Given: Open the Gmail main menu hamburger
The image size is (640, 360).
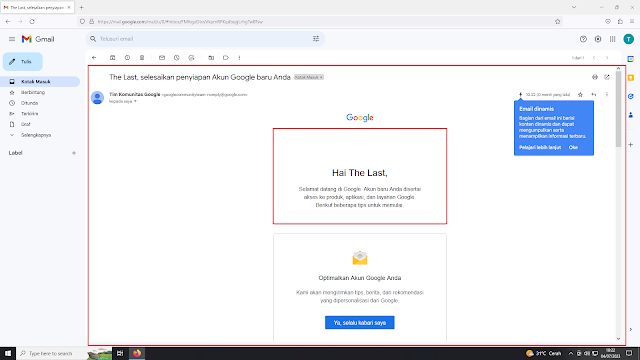Looking at the screenshot, I should [12, 39].
